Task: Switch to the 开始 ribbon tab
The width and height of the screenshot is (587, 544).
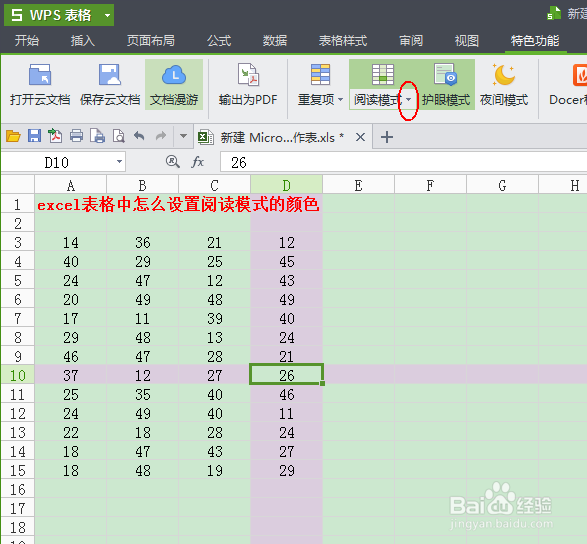Action: click(x=27, y=40)
